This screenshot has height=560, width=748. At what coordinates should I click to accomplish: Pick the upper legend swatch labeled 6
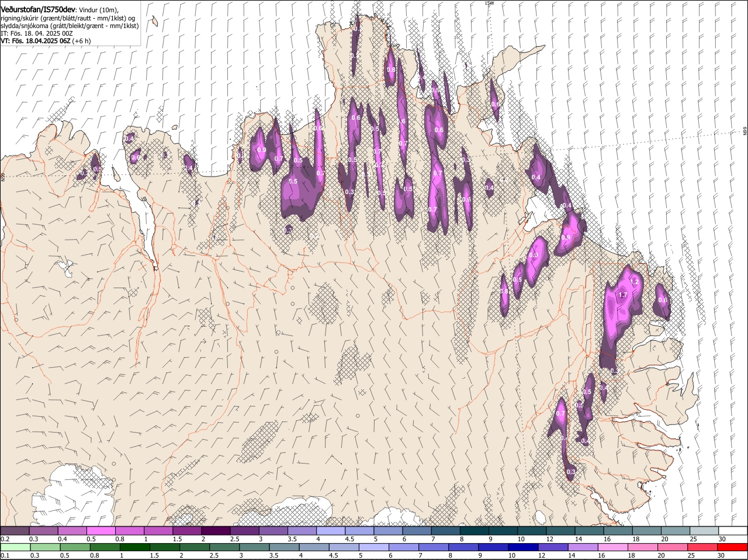click(x=417, y=530)
